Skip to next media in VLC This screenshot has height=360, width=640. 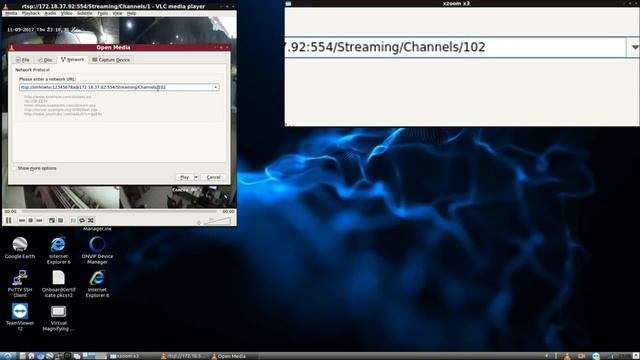(39, 220)
